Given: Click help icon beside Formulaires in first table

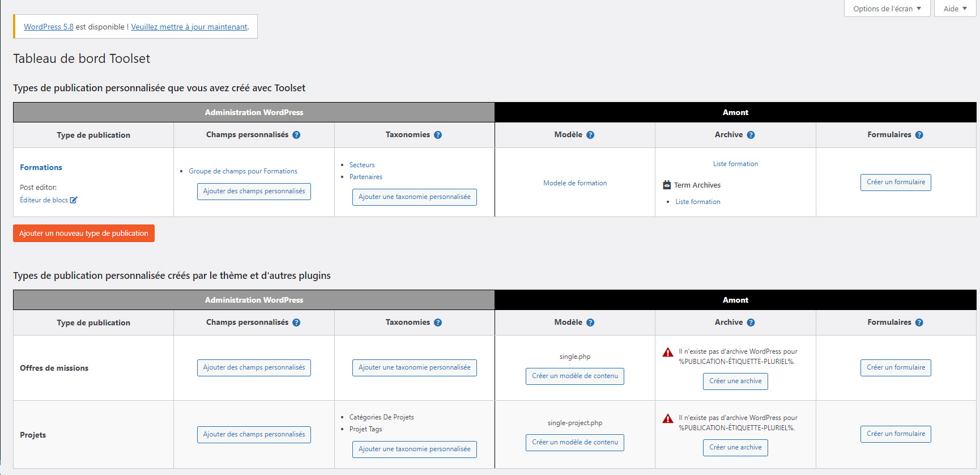Looking at the screenshot, I should pyautogui.click(x=919, y=135).
